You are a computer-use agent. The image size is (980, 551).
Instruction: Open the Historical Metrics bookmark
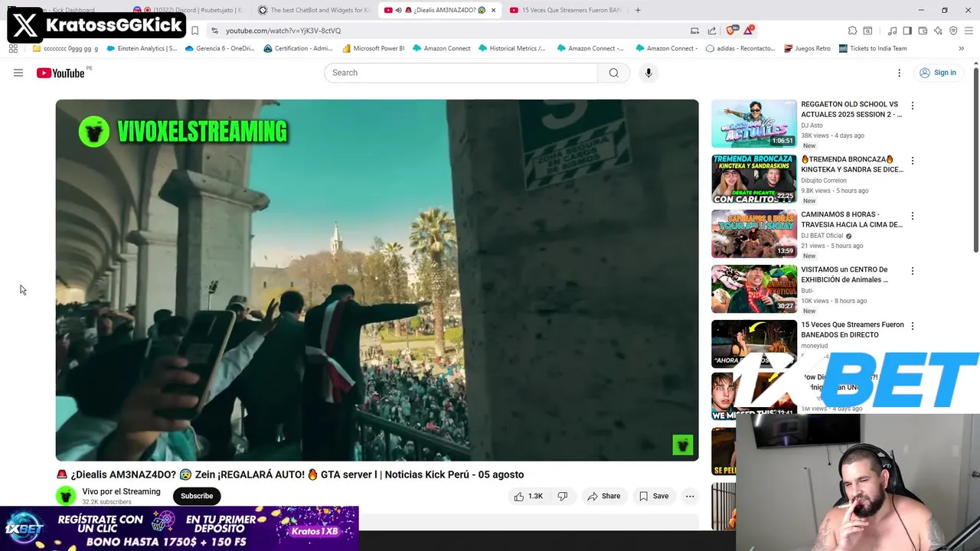(512, 48)
